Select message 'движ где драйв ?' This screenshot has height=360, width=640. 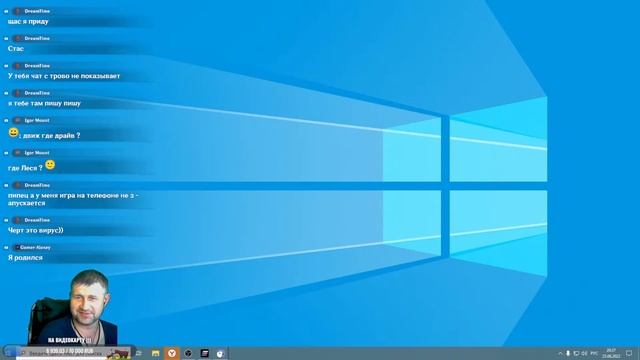point(51,136)
